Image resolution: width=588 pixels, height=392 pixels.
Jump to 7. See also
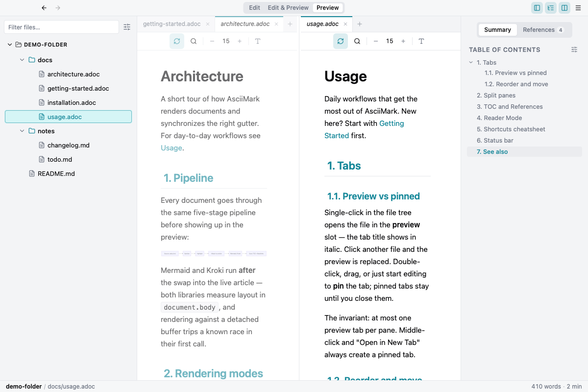pyautogui.click(x=524, y=152)
